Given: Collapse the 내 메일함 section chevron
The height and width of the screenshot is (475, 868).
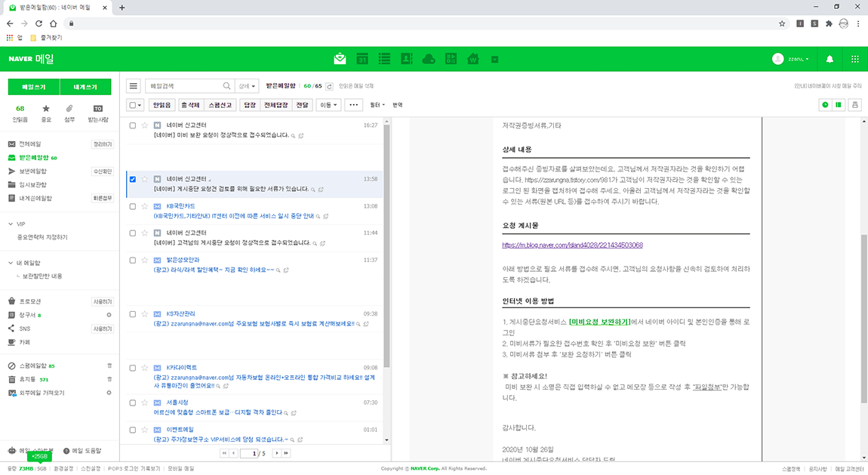Looking at the screenshot, I should click(11, 263).
